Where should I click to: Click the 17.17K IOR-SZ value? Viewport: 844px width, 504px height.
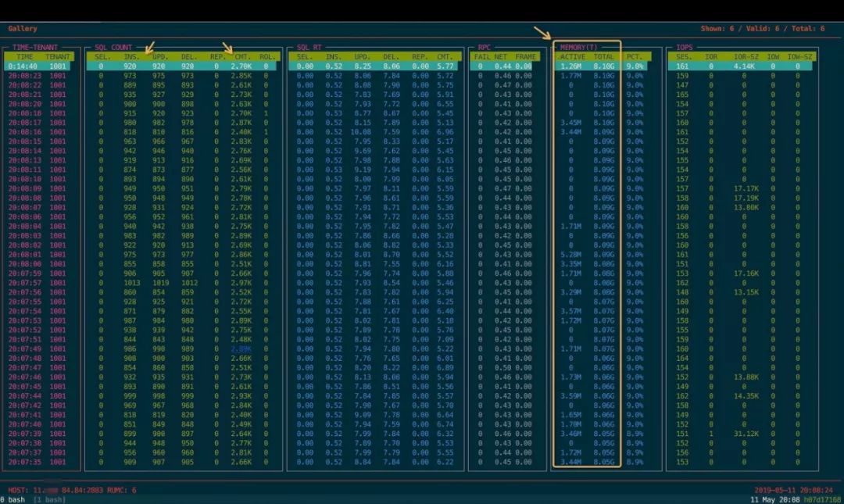click(x=746, y=188)
